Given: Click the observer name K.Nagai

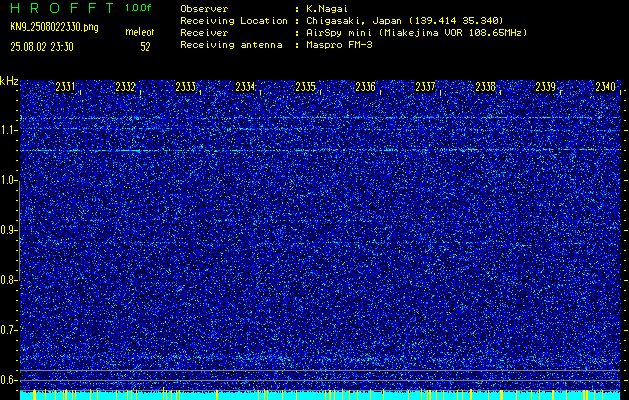Looking at the screenshot, I should point(327,9).
